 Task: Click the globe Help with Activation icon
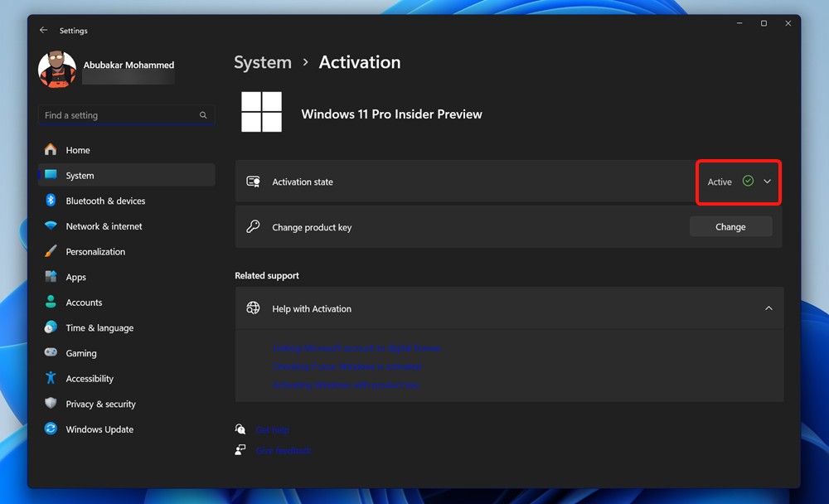253,308
